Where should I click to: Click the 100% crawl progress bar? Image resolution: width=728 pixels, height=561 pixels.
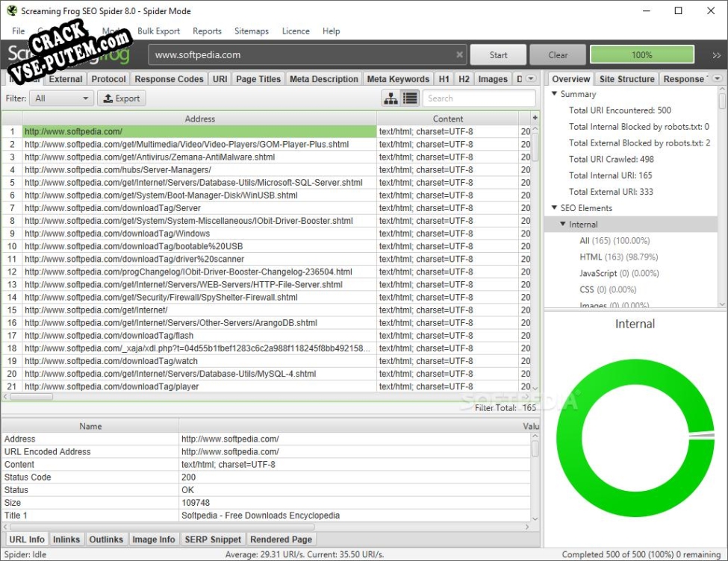pos(642,54)
